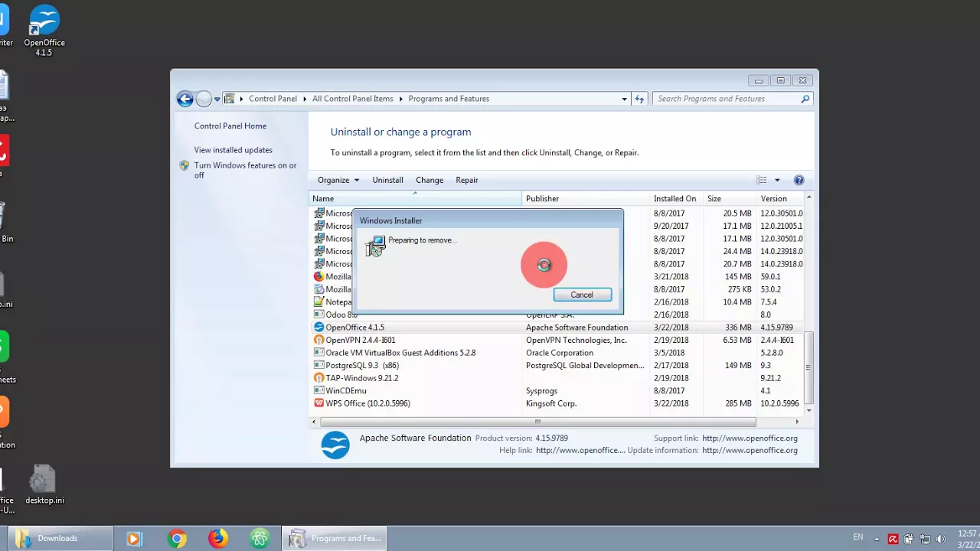
Task: Cancel the Windows Installer removal
Action: click(x=582, y=295)
